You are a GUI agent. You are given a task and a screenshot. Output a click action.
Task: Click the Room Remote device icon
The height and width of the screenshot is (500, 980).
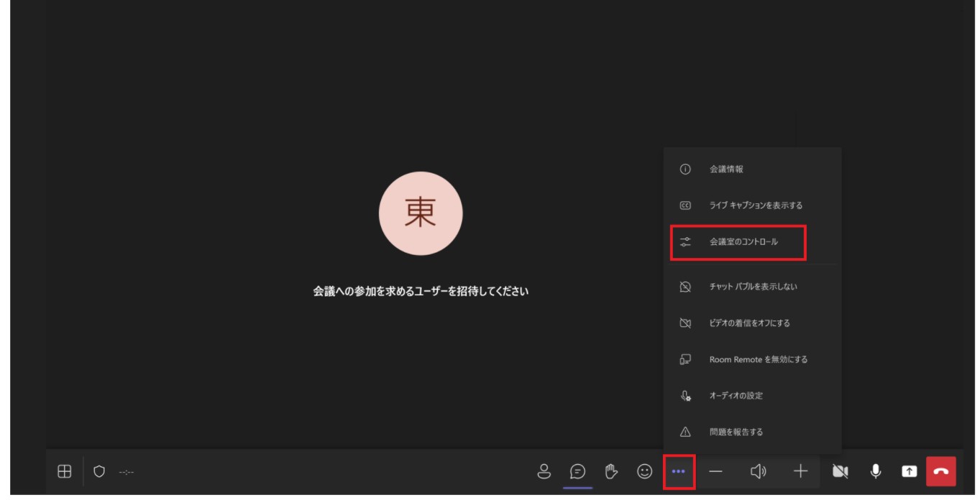point(685,359)
